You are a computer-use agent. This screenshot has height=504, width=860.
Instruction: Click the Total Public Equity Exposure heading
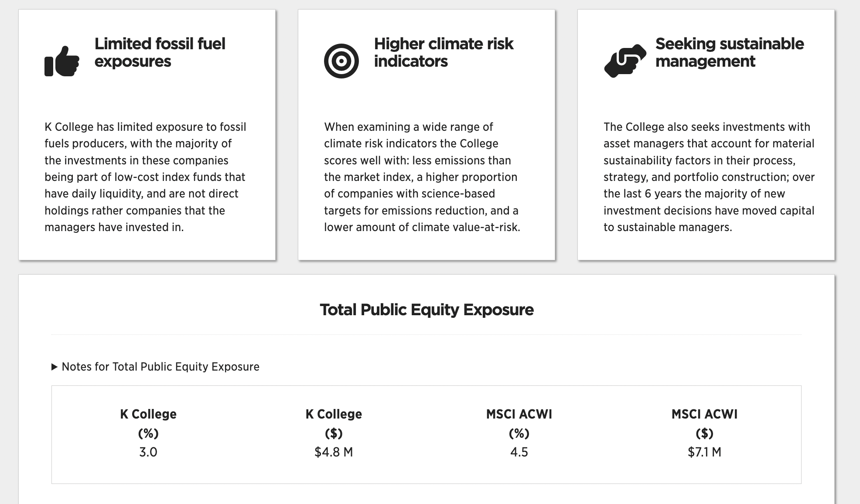point(427,310)
